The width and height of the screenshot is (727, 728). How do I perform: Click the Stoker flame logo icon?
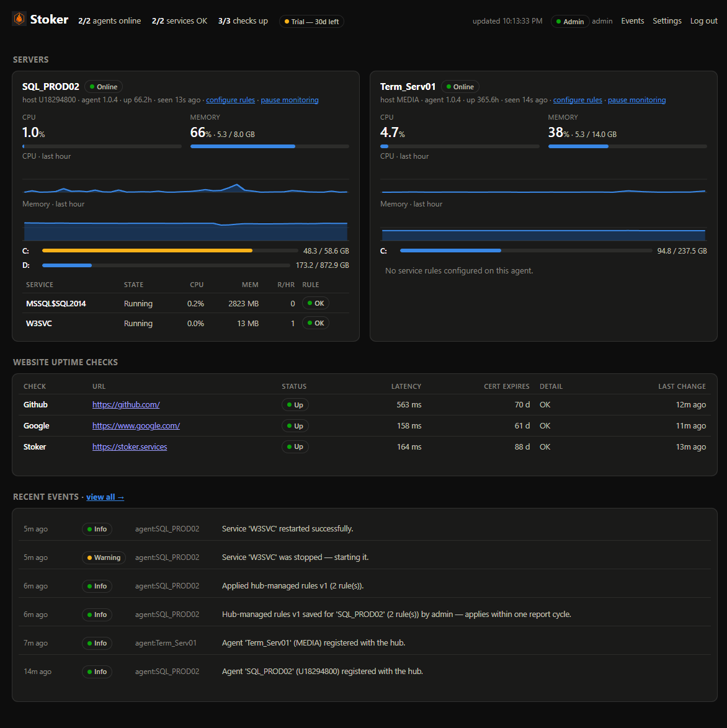19,19
